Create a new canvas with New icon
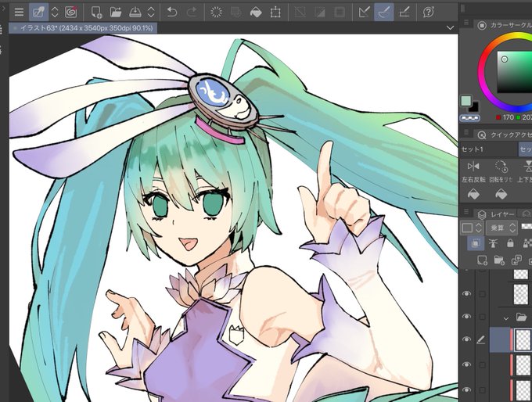This screenshot has width=532, height=402. (x=97, y=13)
